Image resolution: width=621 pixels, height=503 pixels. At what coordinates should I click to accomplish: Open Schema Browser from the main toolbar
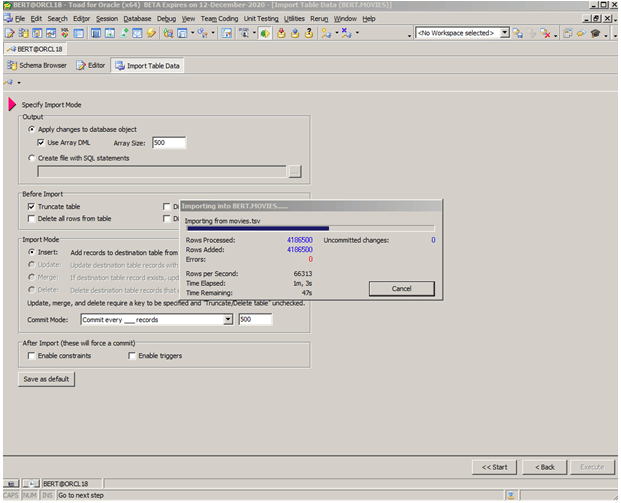click(23, 33)
